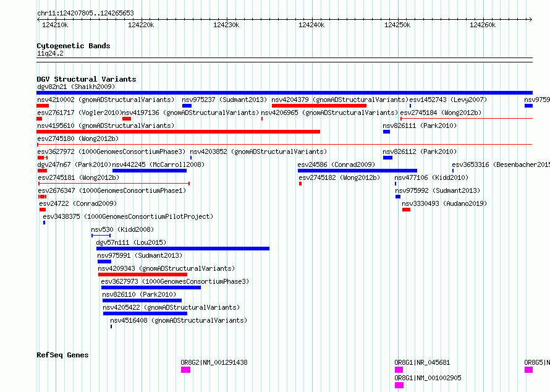Select the long red nsv4195610 bar
This screenshot has height=392, width=550.
pos(178,132)
